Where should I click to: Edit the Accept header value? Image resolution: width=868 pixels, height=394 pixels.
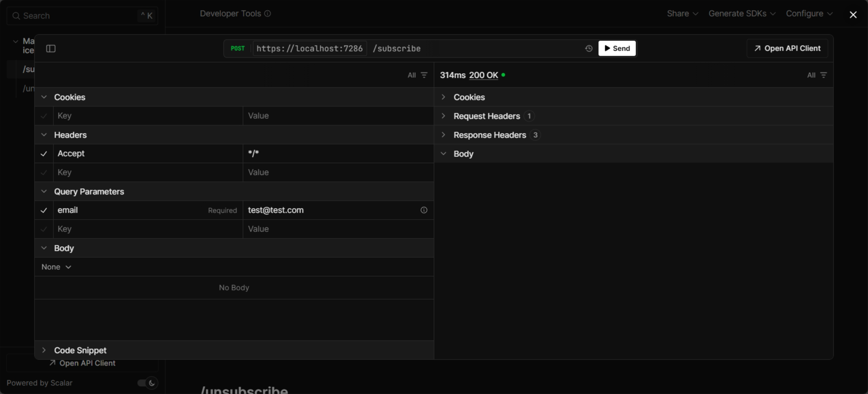tap(338, 154)
